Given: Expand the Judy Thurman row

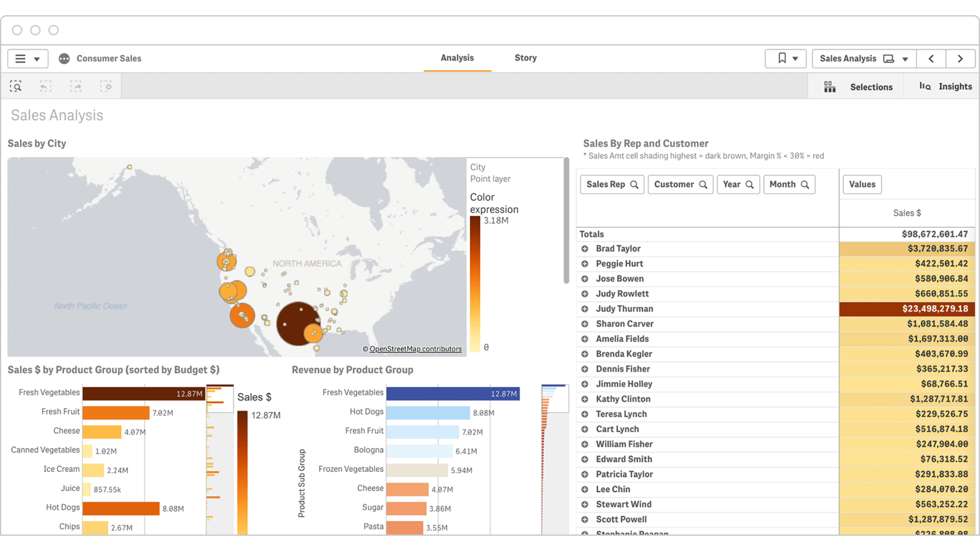Looking at the screenshot, I should pos(585,309).
